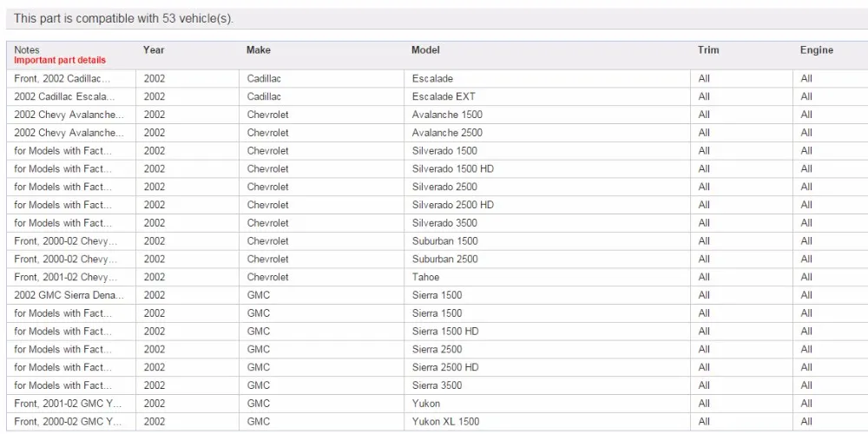The width and height of the screenshot is (868, 434).
Task: Select the 'Front, 2000-02 GMC Y...' note cell
Action: pos(71,421)
